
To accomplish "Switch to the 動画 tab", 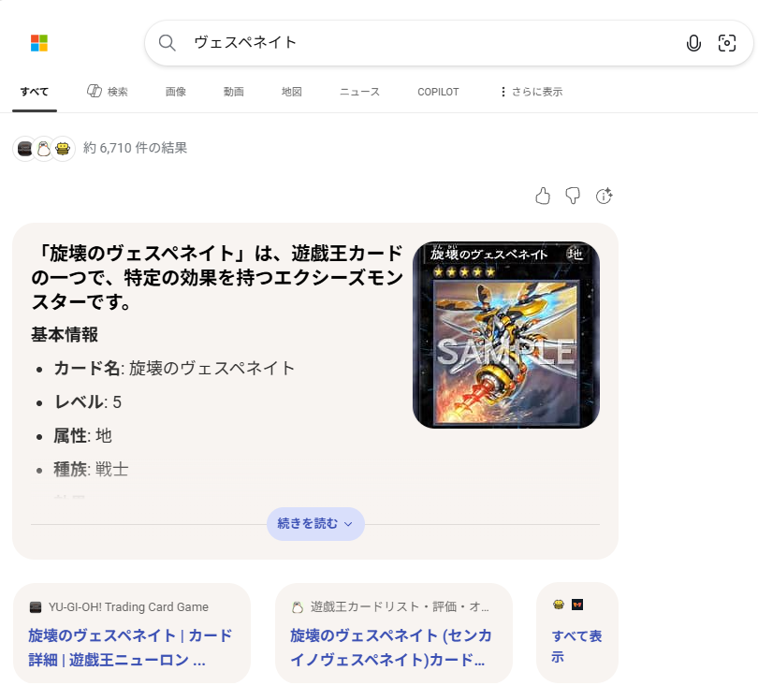I will pos(234,92).
